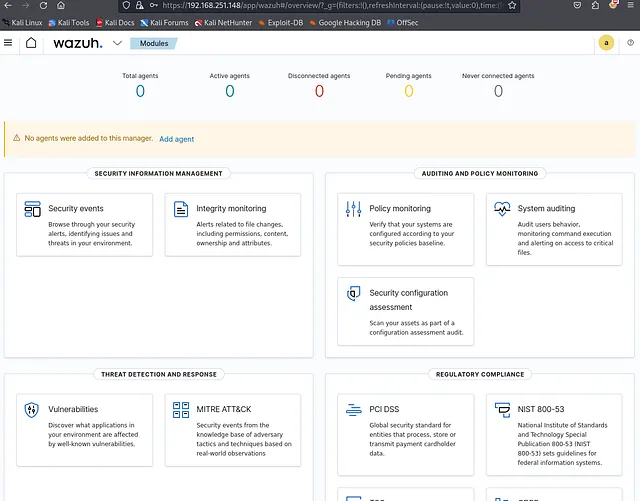Open the Vulnerabilities shield icon
The image size is (640, 501).
tap(31, 410)
